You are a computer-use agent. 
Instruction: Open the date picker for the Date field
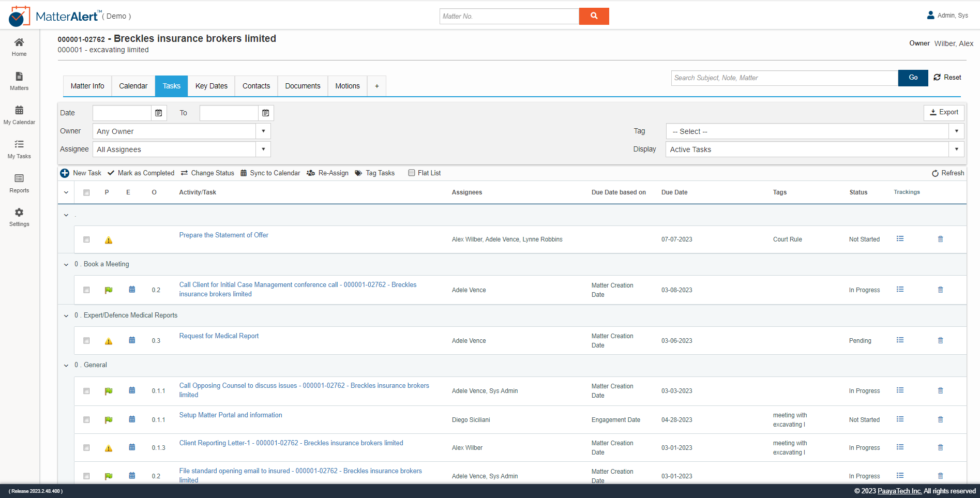[158, 113]
